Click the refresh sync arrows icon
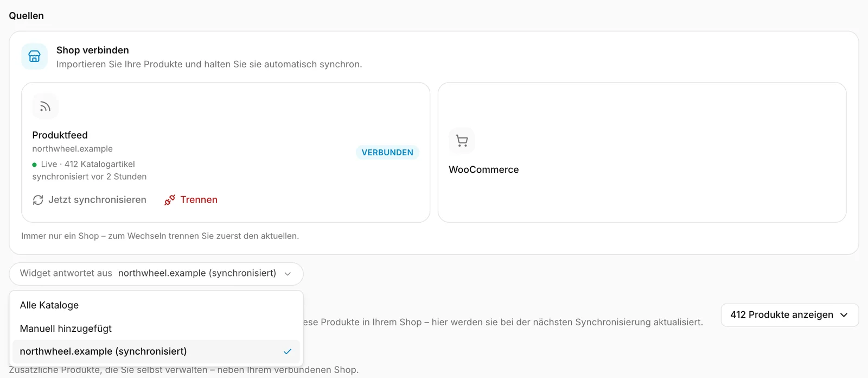 coord(38,200)
